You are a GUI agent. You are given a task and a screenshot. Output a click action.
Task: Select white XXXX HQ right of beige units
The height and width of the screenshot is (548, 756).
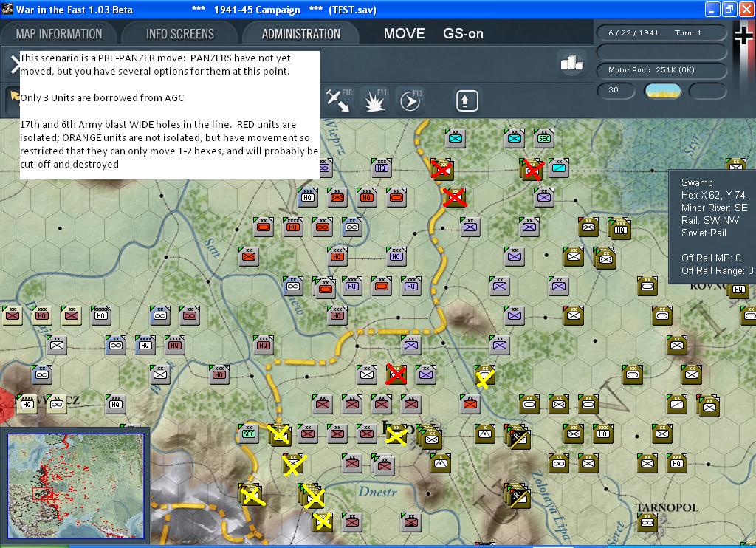point(100,315)
